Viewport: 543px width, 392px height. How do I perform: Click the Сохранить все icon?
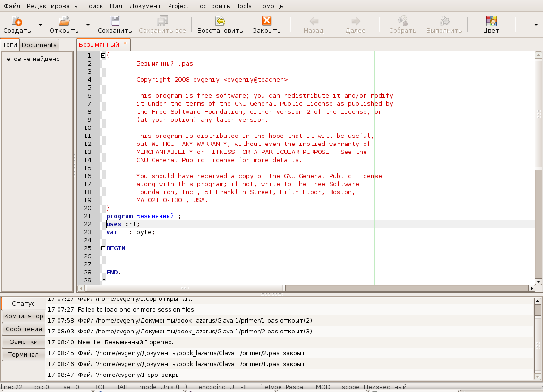click(162, 21)
